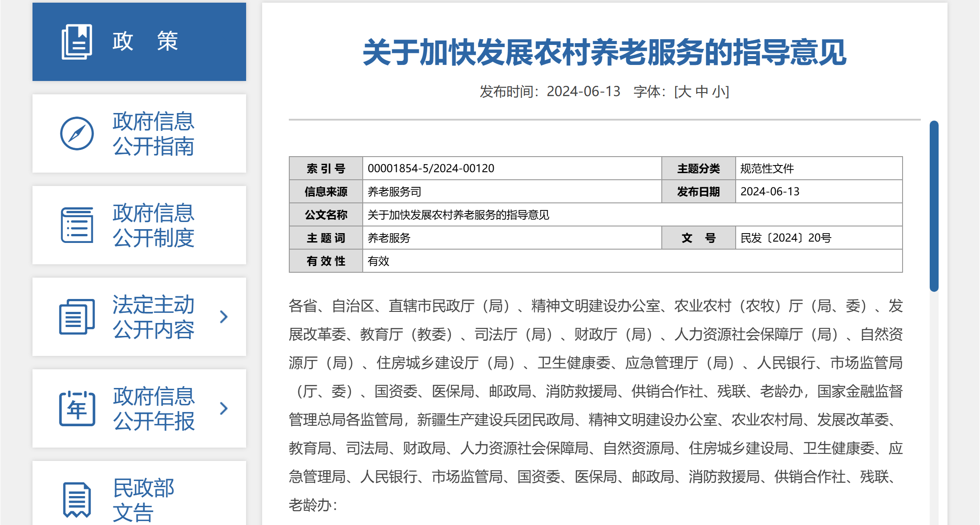Click the receipt document icon for 民政部文告
980x525 pixels.
point(77,500)
